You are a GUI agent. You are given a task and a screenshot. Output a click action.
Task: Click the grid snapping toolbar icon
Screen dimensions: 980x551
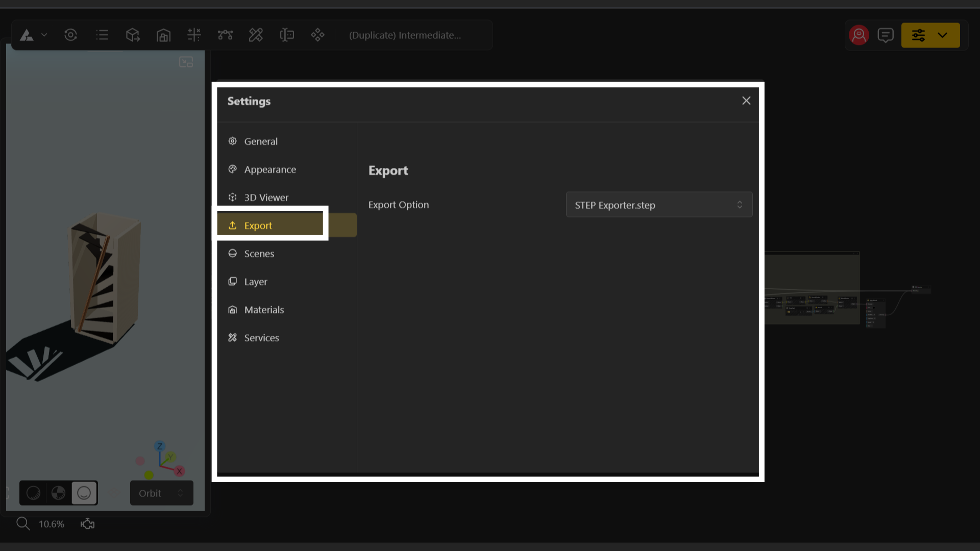(194, 35)
